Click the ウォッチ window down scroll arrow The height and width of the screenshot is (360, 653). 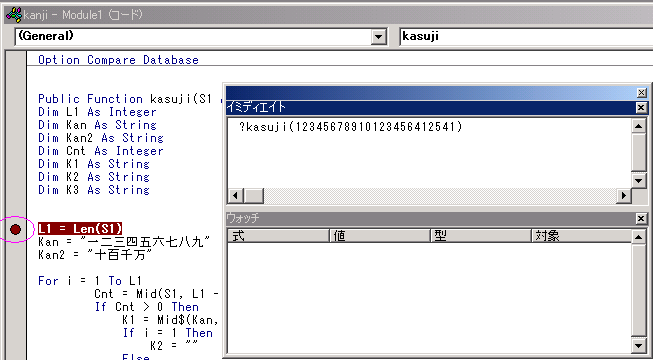pos(638,345)
